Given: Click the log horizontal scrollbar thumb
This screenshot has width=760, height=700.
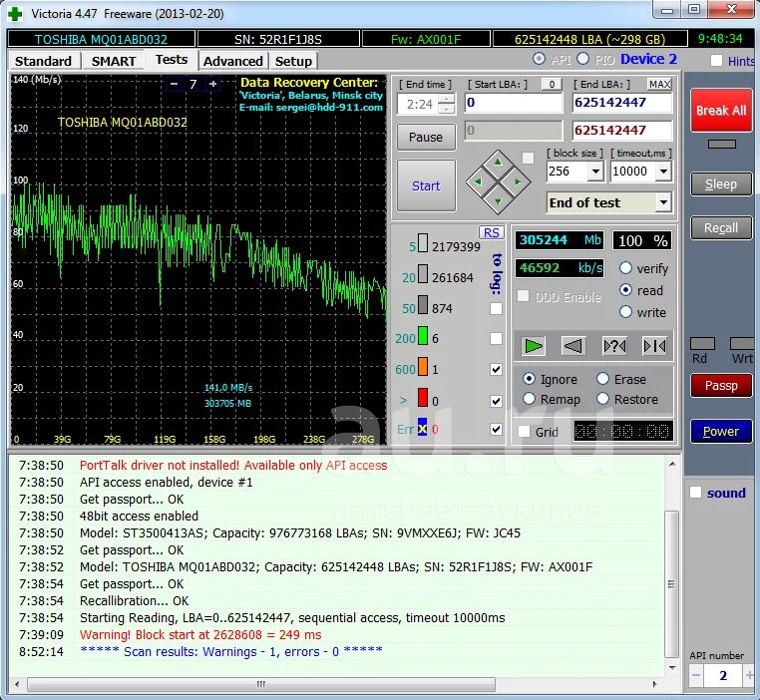Looking at the screenshot, I should (261, 684).
